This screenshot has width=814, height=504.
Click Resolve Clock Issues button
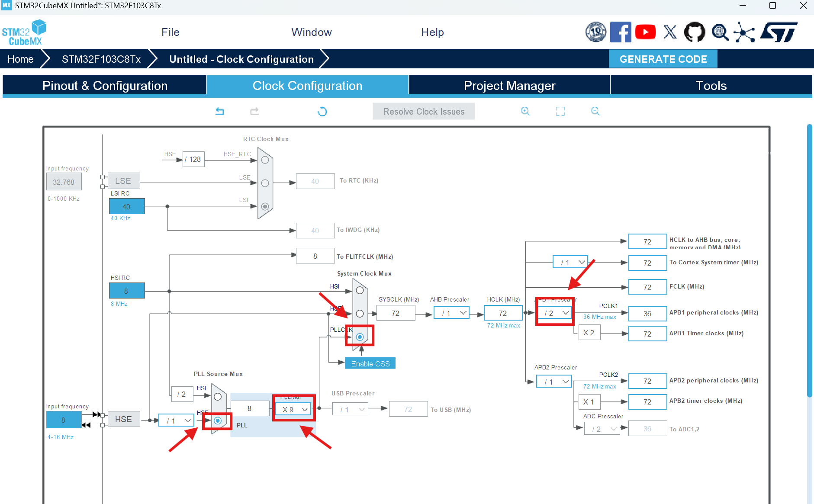pyautogui.click(x=424, y=112)
